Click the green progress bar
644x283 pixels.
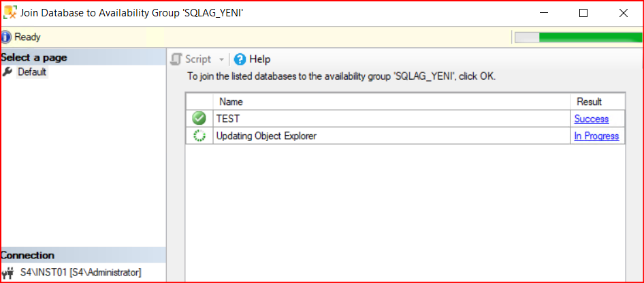(590, 37)
